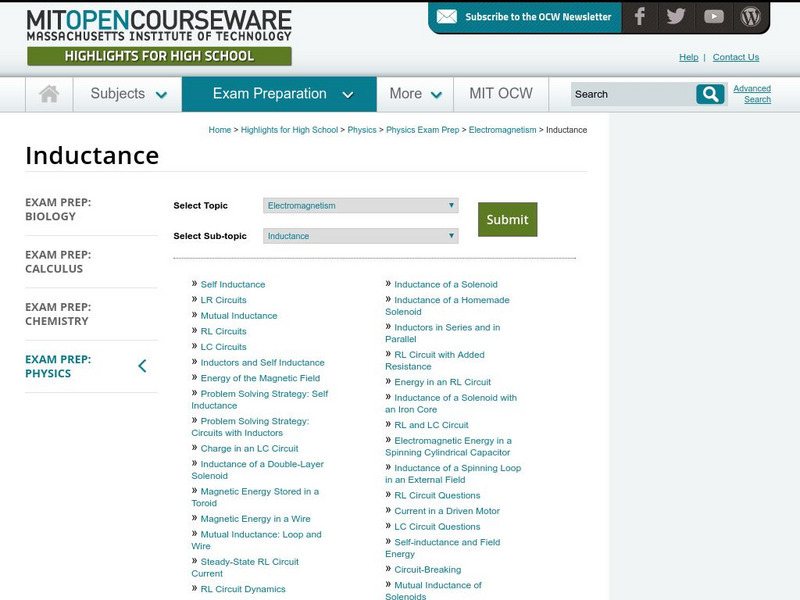Open Advanced Search
This screenshot has height=600, width=800.
coord(753,91)
